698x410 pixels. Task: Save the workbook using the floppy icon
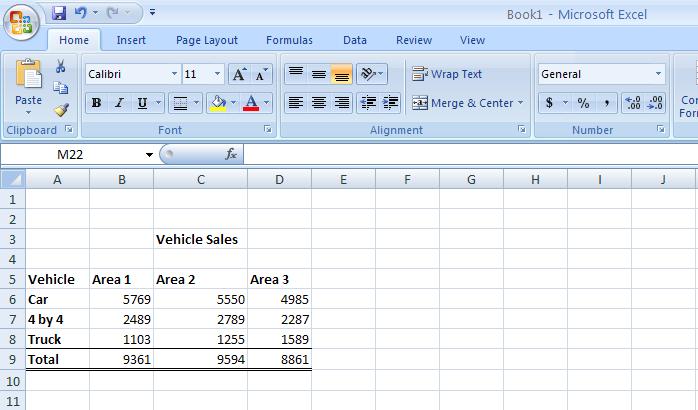tap(59, 14)
